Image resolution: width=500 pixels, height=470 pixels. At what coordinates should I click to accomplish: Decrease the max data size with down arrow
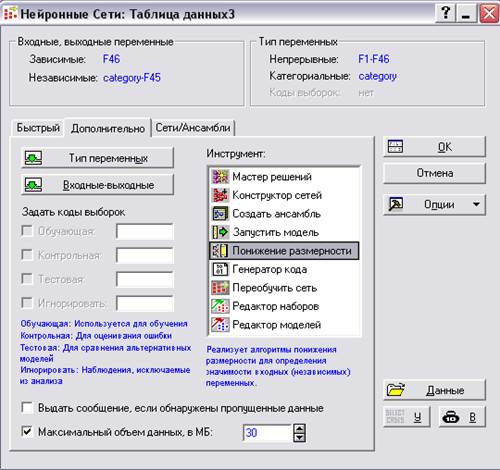(300, 438)
